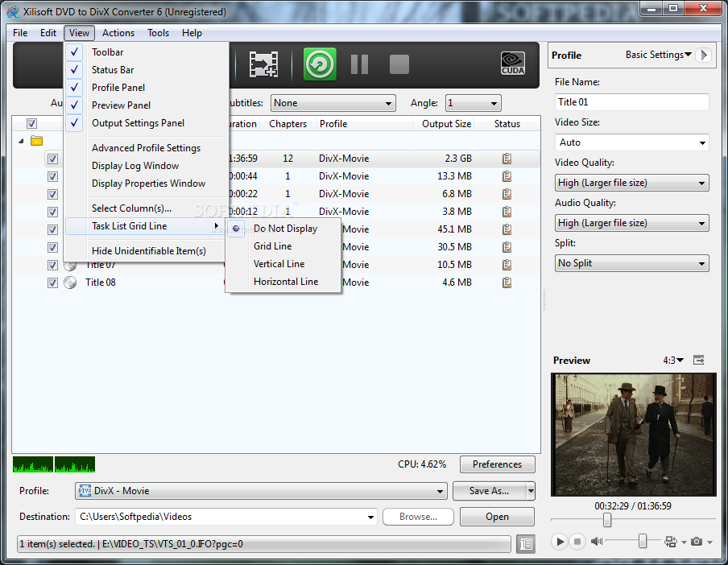Choose Display Log Window menu item
Viewport: 728px width, 565px height.
(135, 166)
